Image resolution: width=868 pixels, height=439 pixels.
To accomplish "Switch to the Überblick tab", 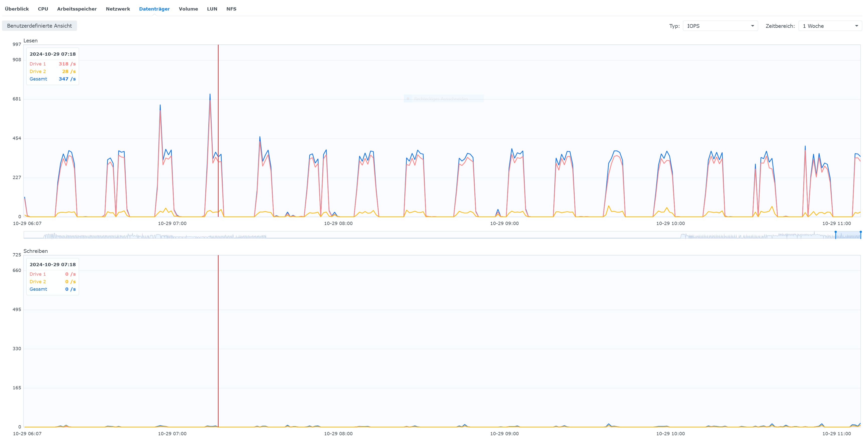I will pos(17,9).
